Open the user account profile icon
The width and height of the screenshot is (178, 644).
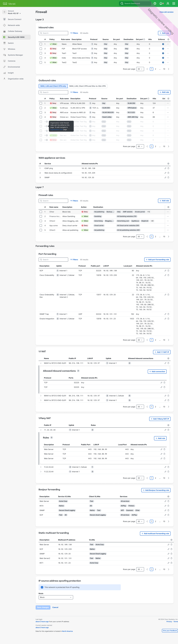(168, 3)
